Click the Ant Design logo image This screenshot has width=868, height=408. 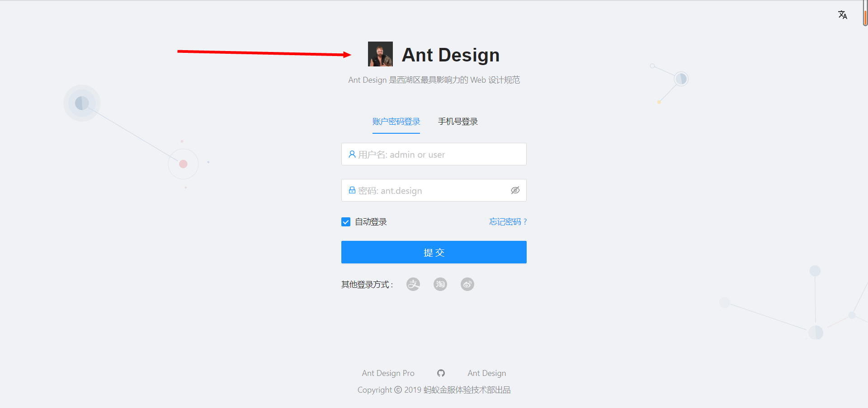(380, 54)
